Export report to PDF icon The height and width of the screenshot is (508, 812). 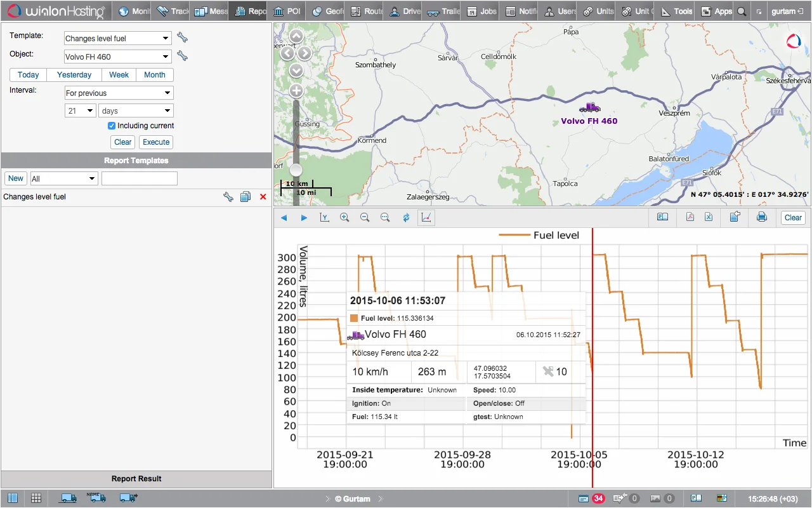(x=690, y=217)
